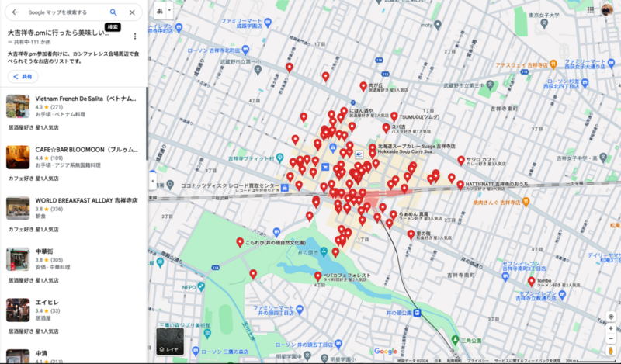The height and width of the screenshot is (364, 621).
Task: Select the スパ吉 map pin
Action: [x=386, y=128]
